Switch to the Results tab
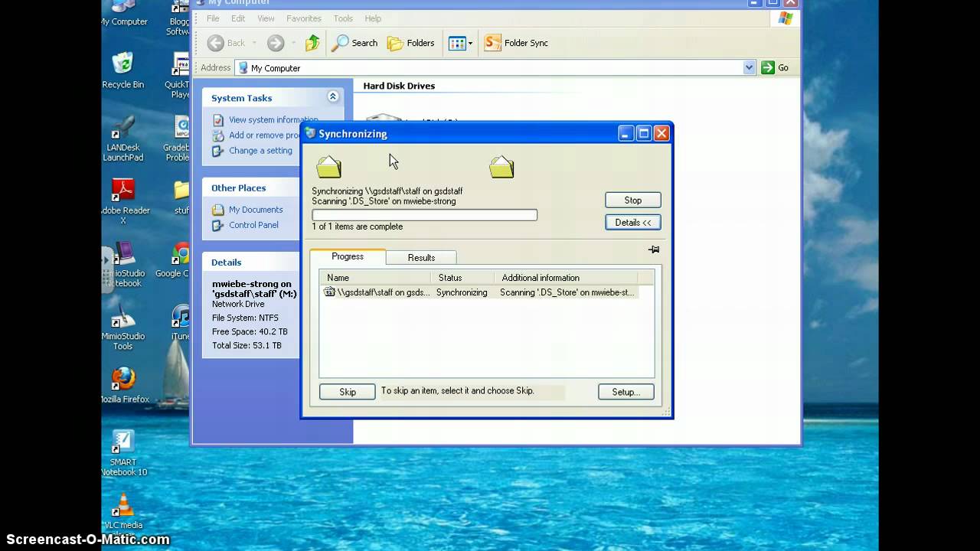 [421, 258]
